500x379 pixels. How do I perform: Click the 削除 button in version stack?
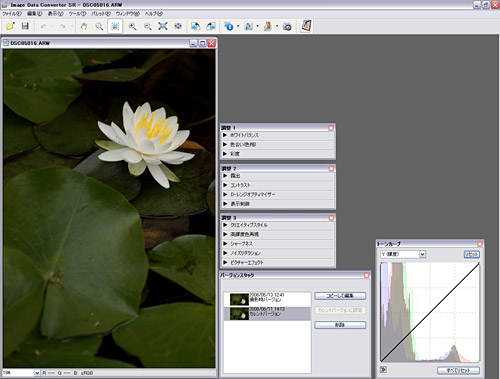pyautogui.click(x=340, y=325)
